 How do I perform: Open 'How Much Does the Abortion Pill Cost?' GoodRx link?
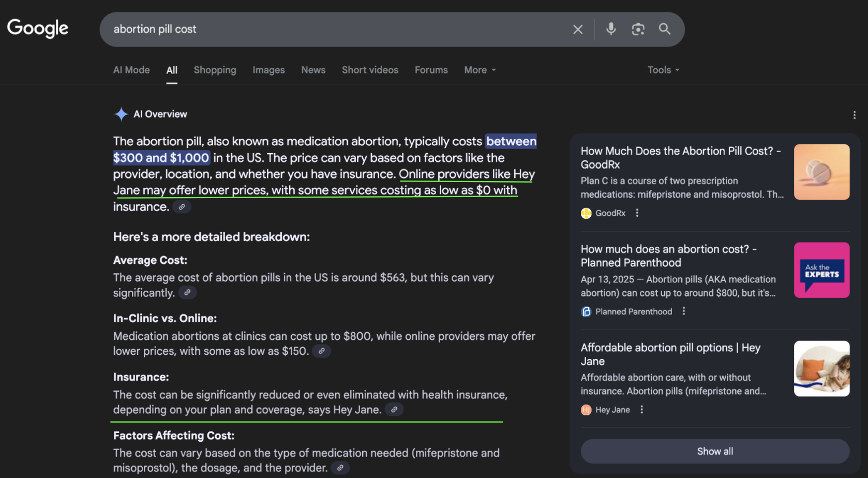(x=681, y=158)
